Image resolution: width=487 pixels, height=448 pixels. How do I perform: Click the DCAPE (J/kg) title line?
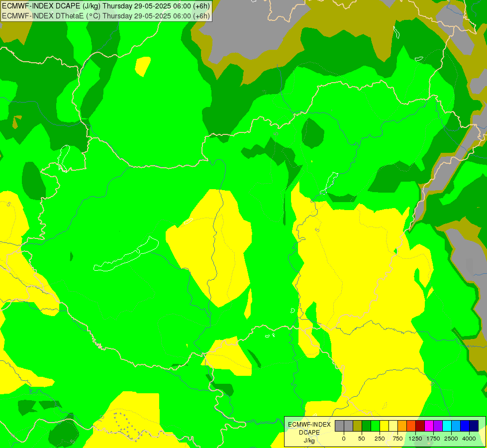tap(106, 6)
